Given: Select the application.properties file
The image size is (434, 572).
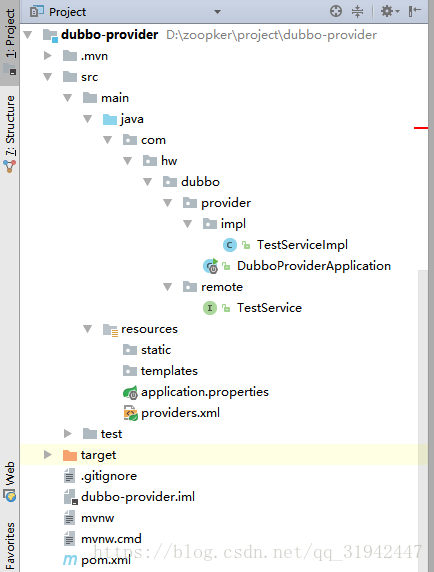Looking at the screenshot, I should click(205, 392).
